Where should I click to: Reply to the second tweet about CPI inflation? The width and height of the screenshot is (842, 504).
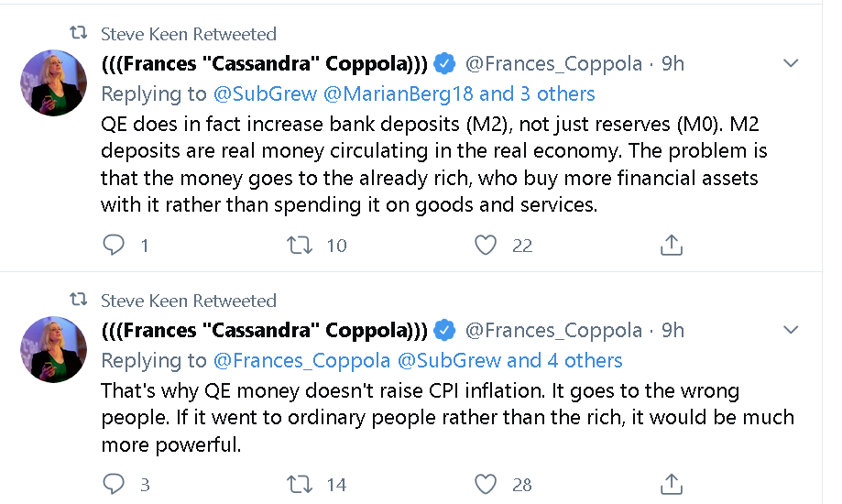[114, 484]
